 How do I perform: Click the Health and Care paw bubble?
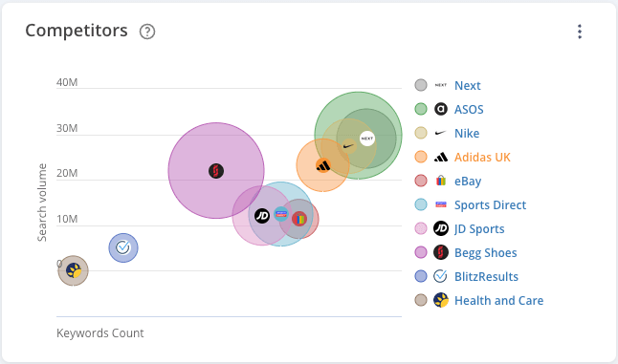74,270
